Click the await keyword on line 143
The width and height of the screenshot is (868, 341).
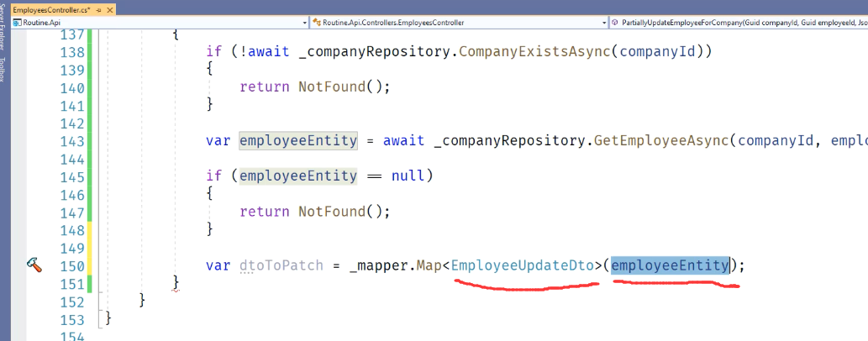click(403, 140)
